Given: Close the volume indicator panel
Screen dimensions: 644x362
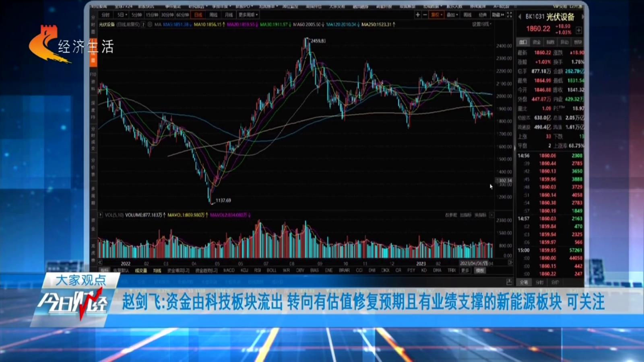Looking at the screenshot, I should pos(491,215).
